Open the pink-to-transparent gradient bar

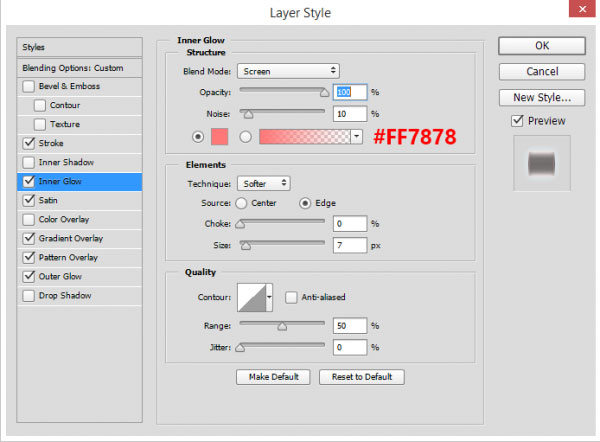pyautogui.click(x=305, y=137)
